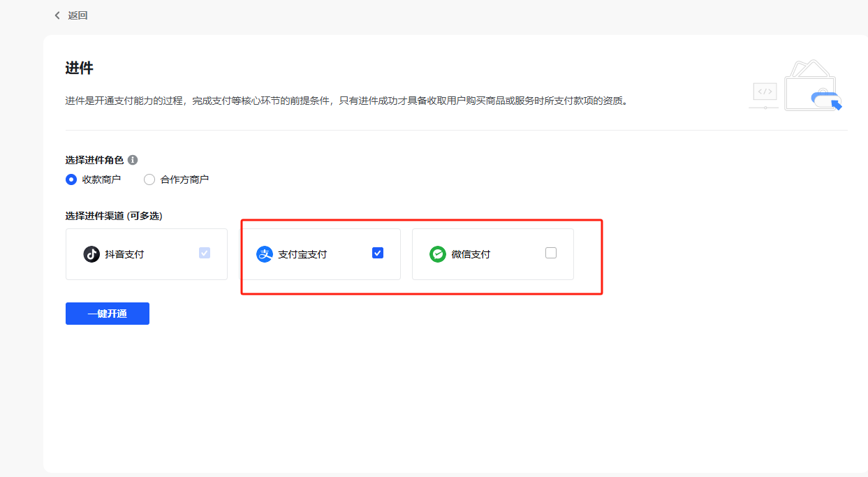Click the 合作方商户 label text

click(184, 179)
